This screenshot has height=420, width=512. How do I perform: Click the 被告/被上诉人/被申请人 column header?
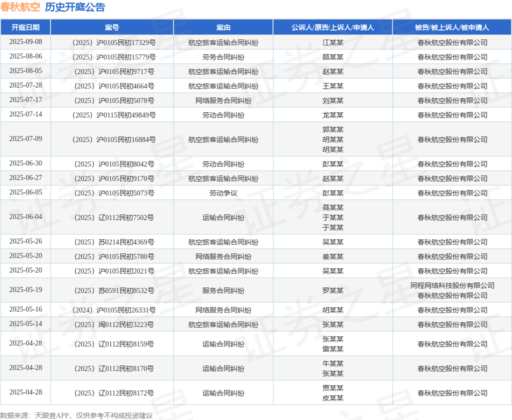(452, 27)
